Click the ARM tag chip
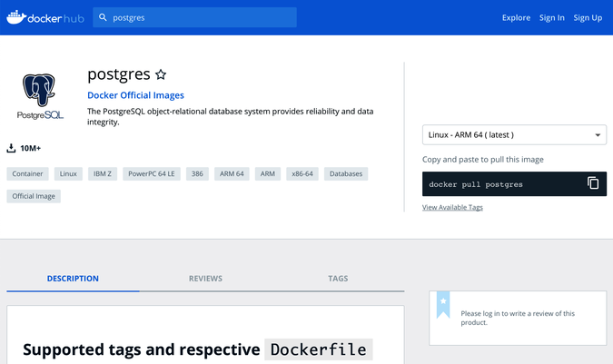The width and height of the screenshot is (613, 364). 267,173
